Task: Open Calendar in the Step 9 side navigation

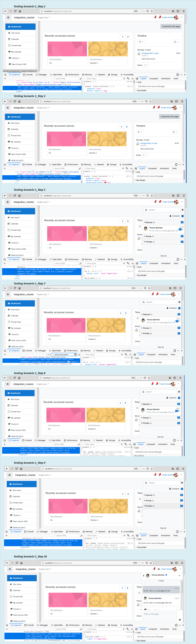Action: tap(22, 496)
